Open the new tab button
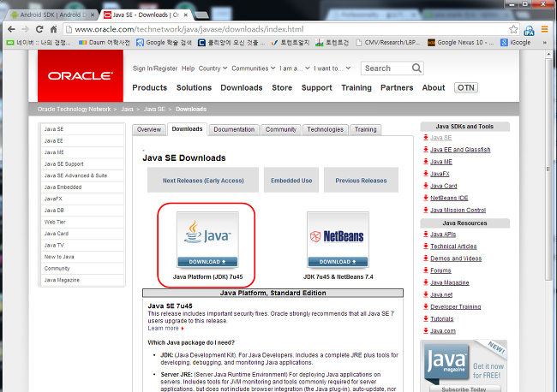 (201, 15)
